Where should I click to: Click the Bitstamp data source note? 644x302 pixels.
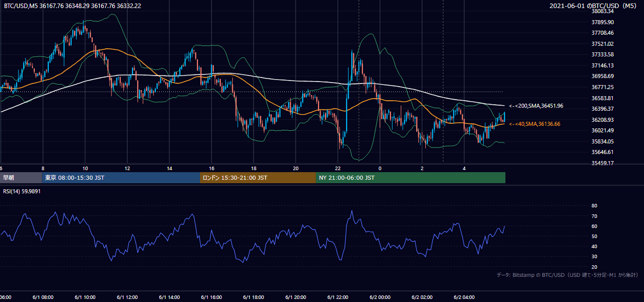[567, 275]
